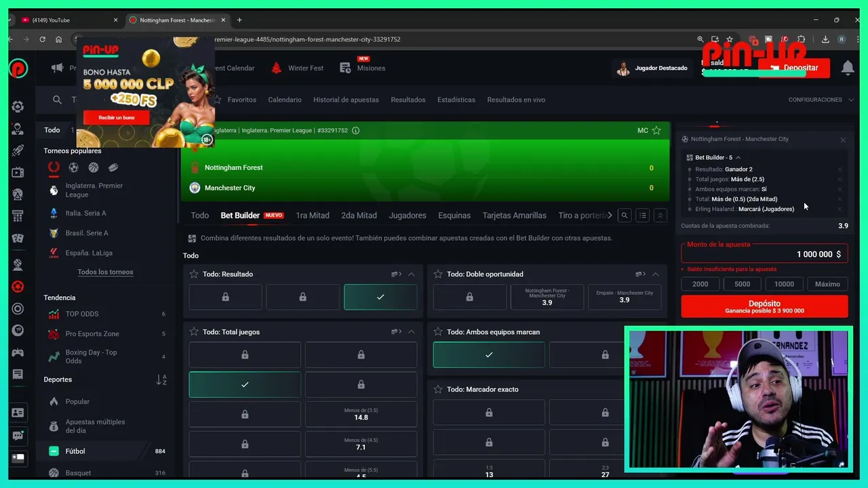Image resolution: width=868 pixels, height=488 pixels.
Task: Remove the Resultado: Ganador 2 selection
Action: (840, 169)
